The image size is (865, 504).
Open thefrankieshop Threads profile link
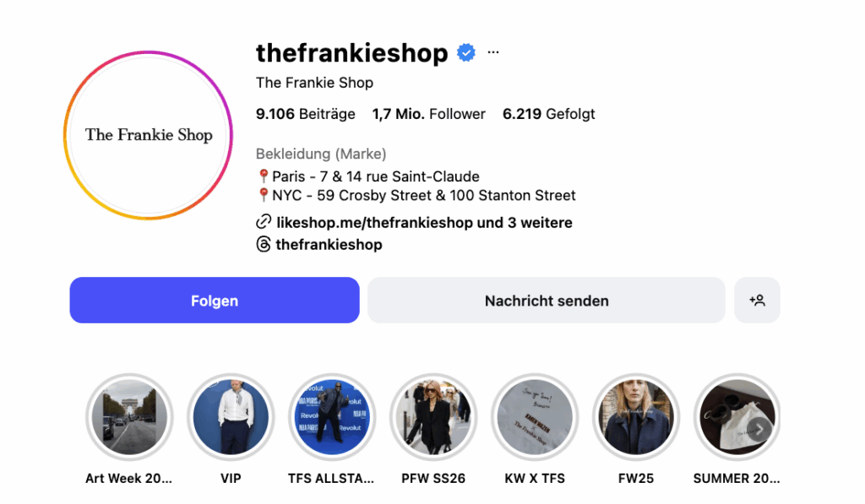pyautogui.click(x=329, y=244)
